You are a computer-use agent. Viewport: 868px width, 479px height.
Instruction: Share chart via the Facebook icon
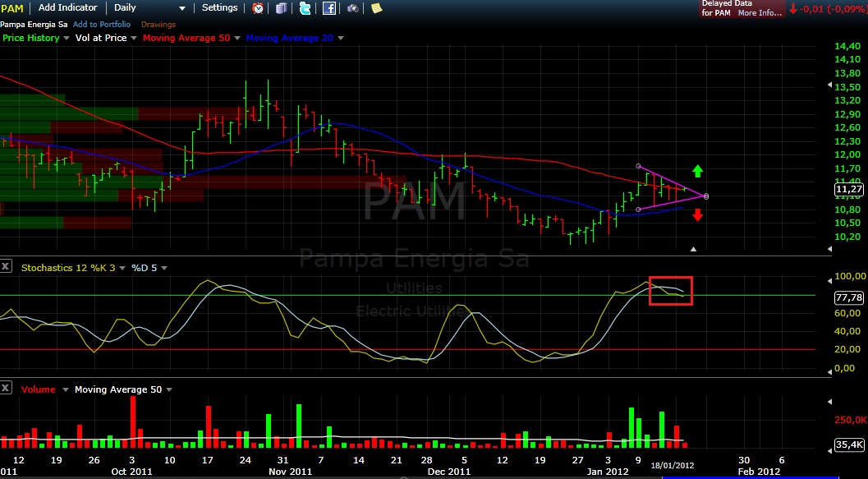pos(328,7)
